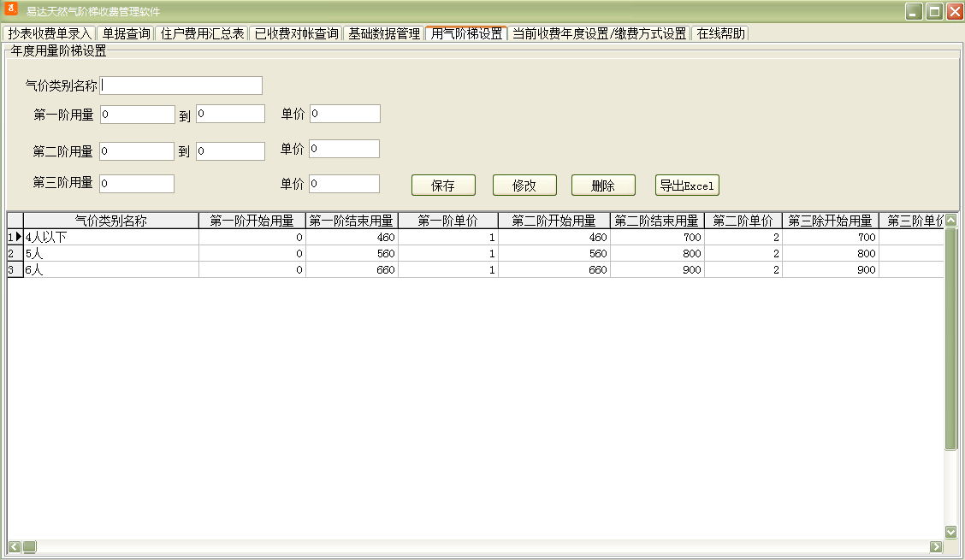
Task: Click the 第三阶用量 input field
Action: [137, 184]
